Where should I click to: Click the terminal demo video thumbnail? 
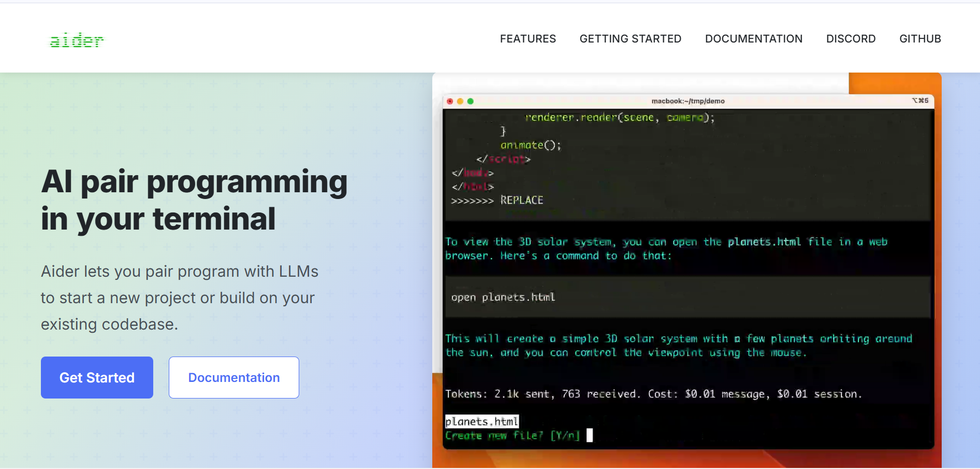tap(687, 271)
